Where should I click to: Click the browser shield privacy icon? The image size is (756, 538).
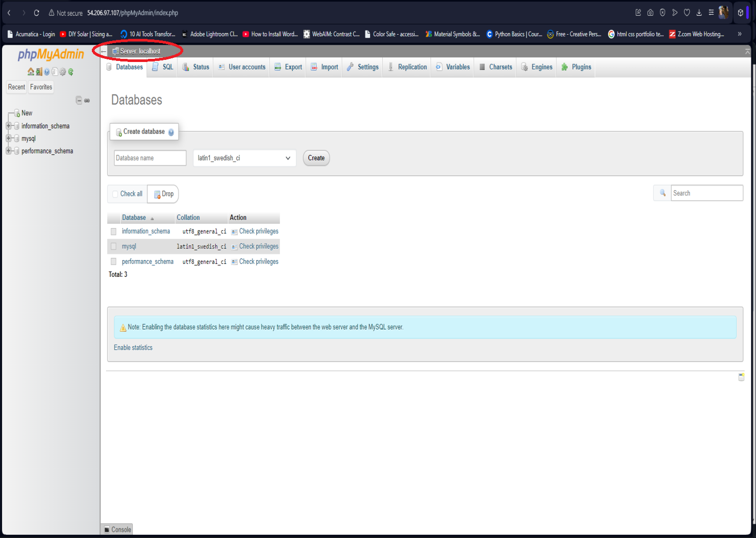pos(663,13)
